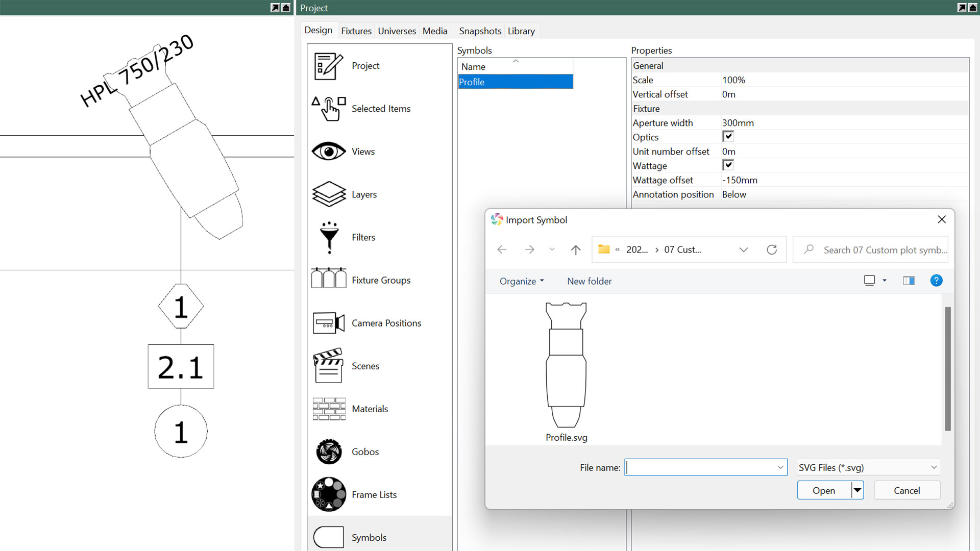Click New folder
The height and width of the screenshot is (551, 980).
click(590, 281)
